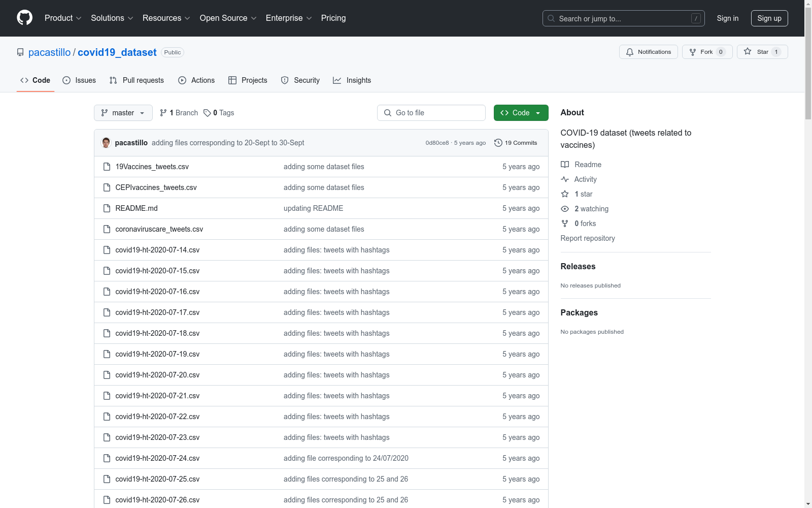Click file icon beside coronaviruscare_tweets.csv
The image size is (812, 508).
point(107,229)
